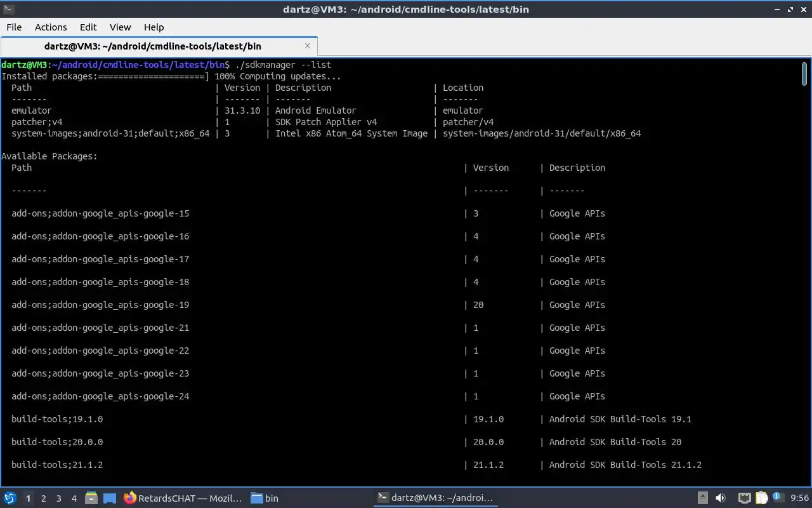Click the blue show desktop icon
Viewport: 812px width, 508px height.
tap(110, 498)
